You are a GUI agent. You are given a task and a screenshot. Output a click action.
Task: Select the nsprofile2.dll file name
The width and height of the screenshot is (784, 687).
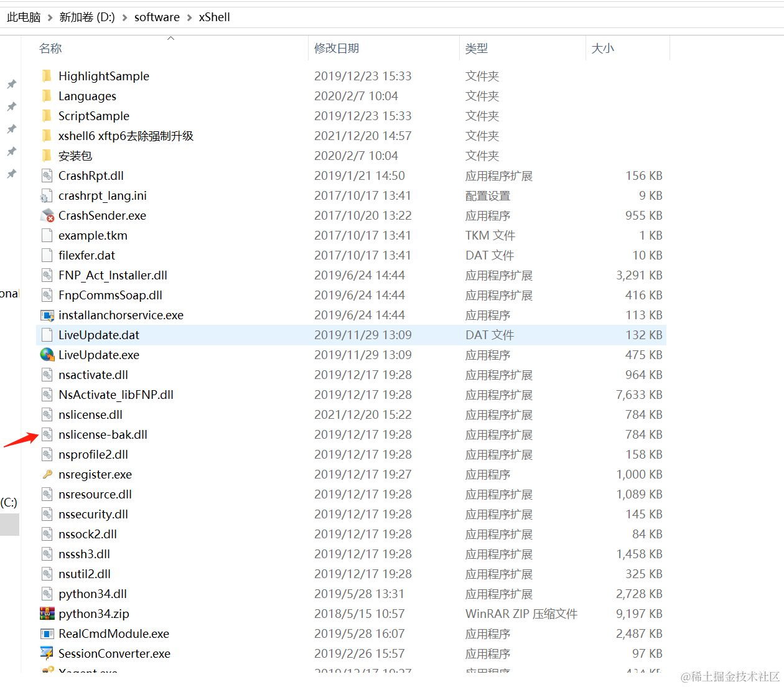click(93, 454)
